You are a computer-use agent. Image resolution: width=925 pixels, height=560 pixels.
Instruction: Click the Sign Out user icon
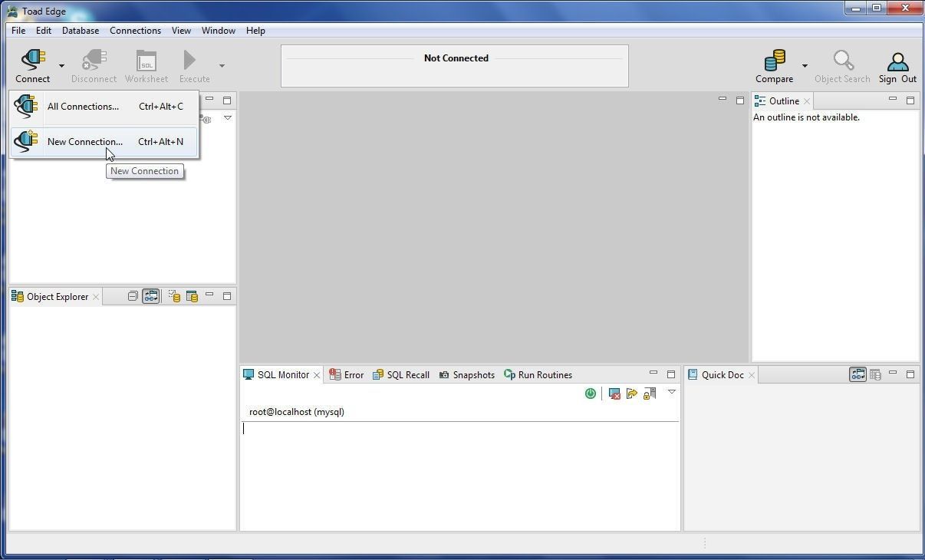point(897,61)
